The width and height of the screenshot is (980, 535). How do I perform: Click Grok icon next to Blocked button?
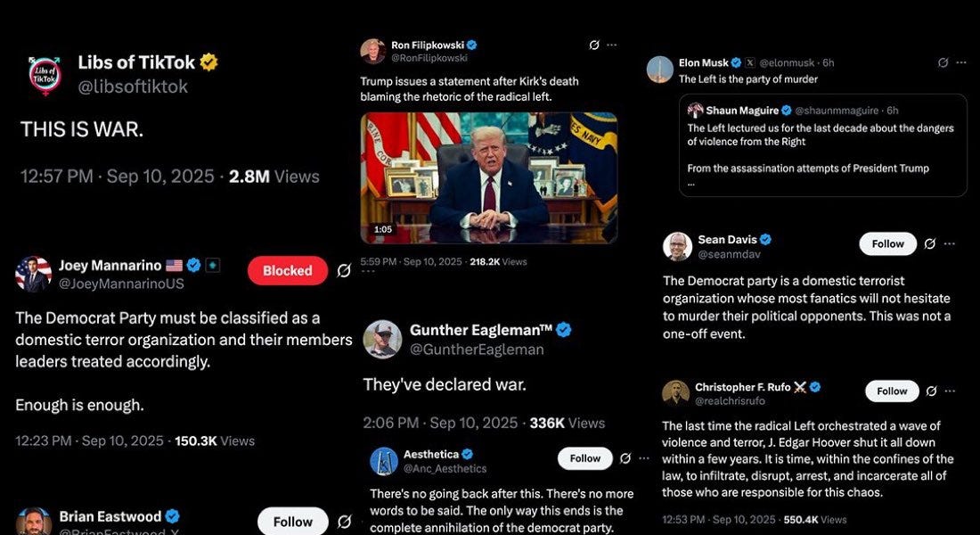point(344,271)
